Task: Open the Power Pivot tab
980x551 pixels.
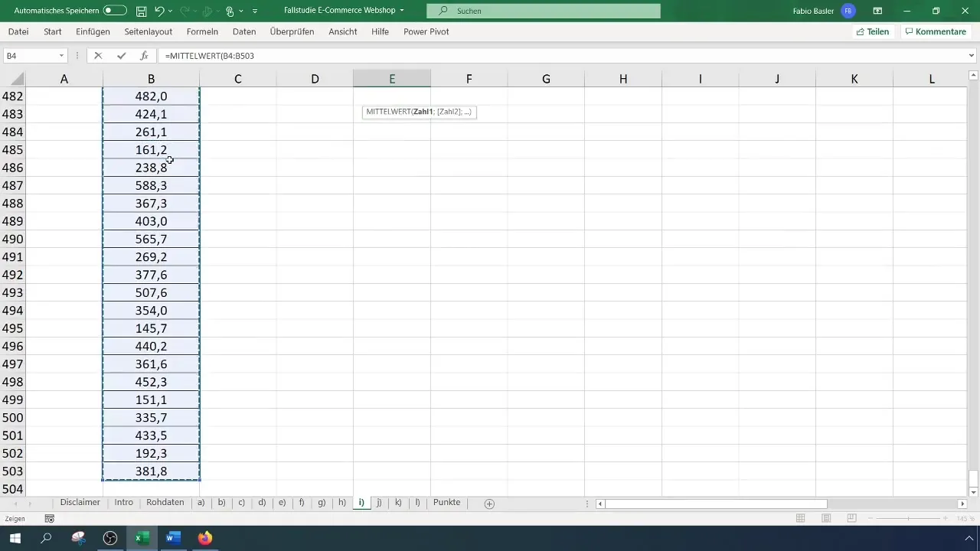Action: point(426,32)
